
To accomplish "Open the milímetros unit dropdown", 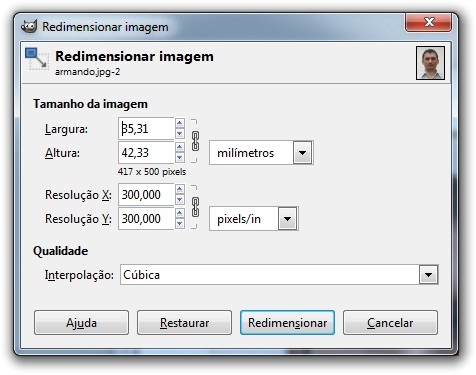I will tap(261, 153).
